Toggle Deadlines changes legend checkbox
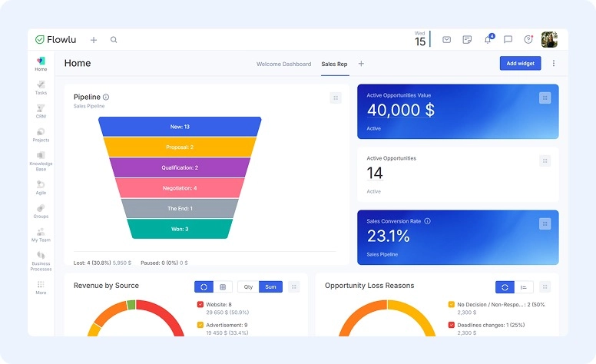The height and width of the screenshot is (364, 596). pyautogui.click(x=451, y=325)
